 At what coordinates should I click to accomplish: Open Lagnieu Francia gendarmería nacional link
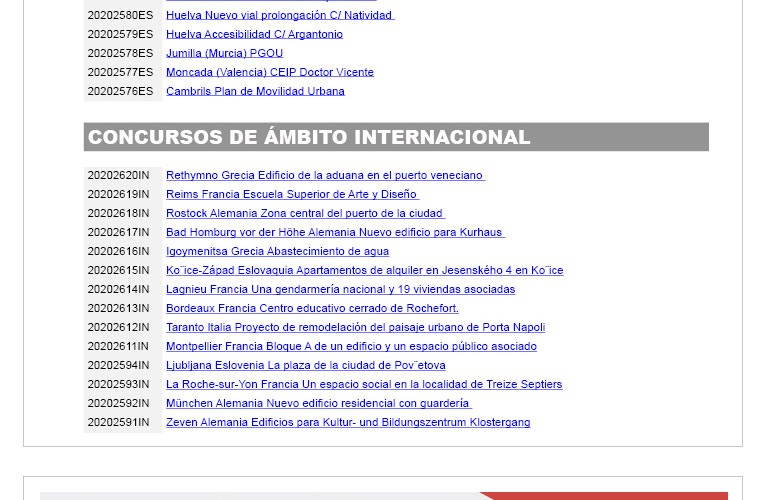coord(340,289)
